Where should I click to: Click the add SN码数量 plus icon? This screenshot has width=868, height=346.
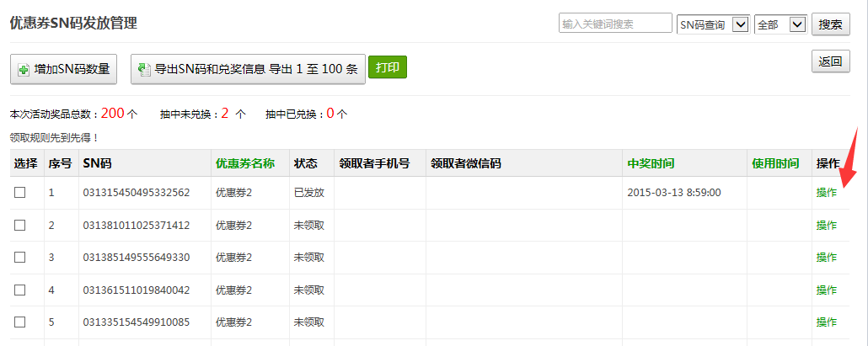(x=24, y=70)
